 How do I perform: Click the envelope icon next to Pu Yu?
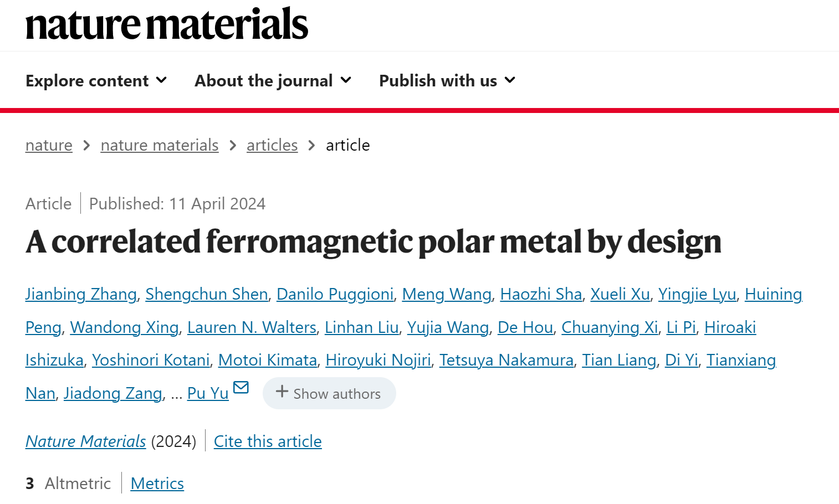coord(241,387)
